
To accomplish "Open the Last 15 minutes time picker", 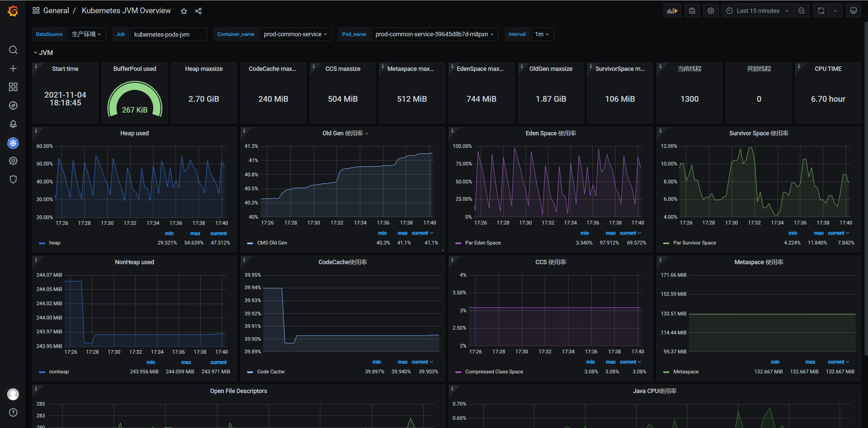I will [x=757, y=11].
